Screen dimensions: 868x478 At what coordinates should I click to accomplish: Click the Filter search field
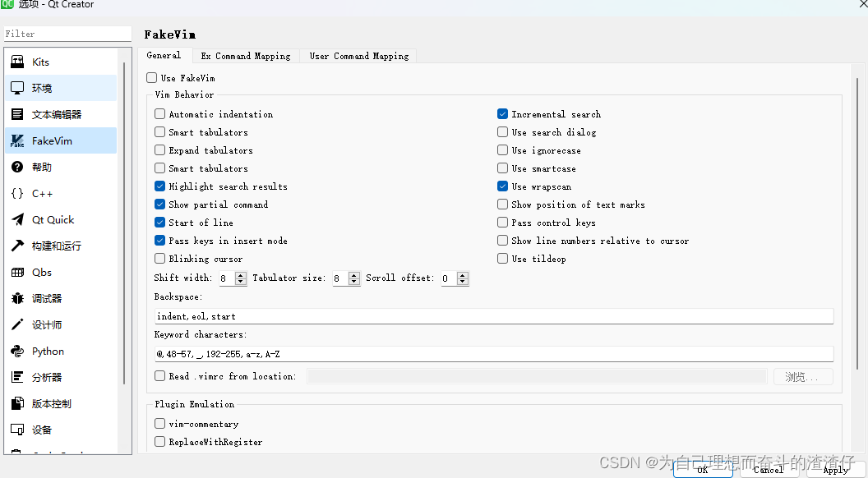67,34
